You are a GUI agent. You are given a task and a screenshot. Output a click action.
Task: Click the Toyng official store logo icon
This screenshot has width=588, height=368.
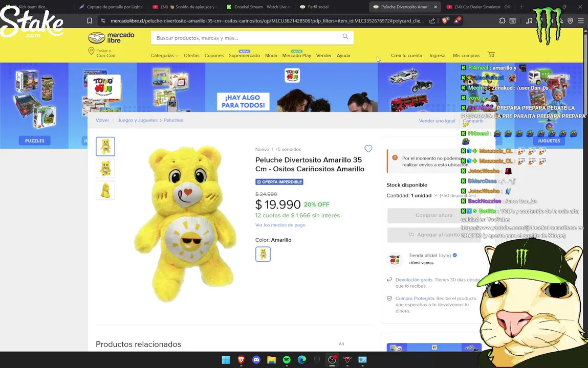(x=395, y=259)
